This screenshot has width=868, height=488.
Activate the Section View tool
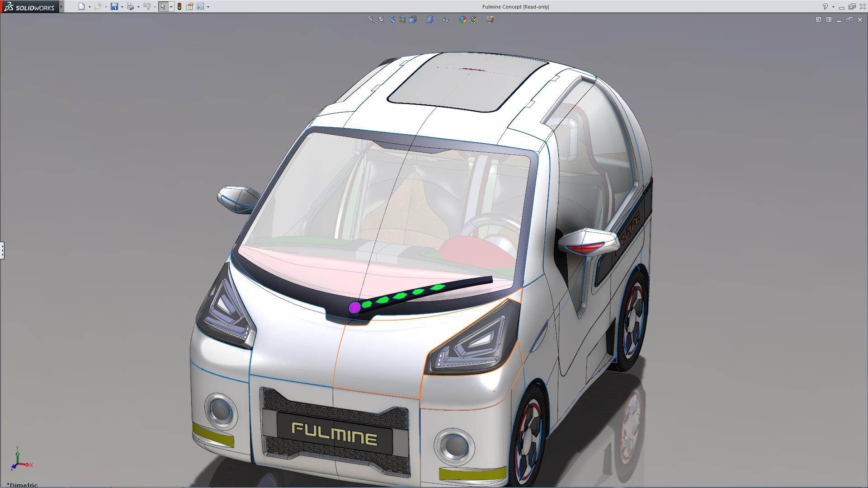[x=402, y=19]
